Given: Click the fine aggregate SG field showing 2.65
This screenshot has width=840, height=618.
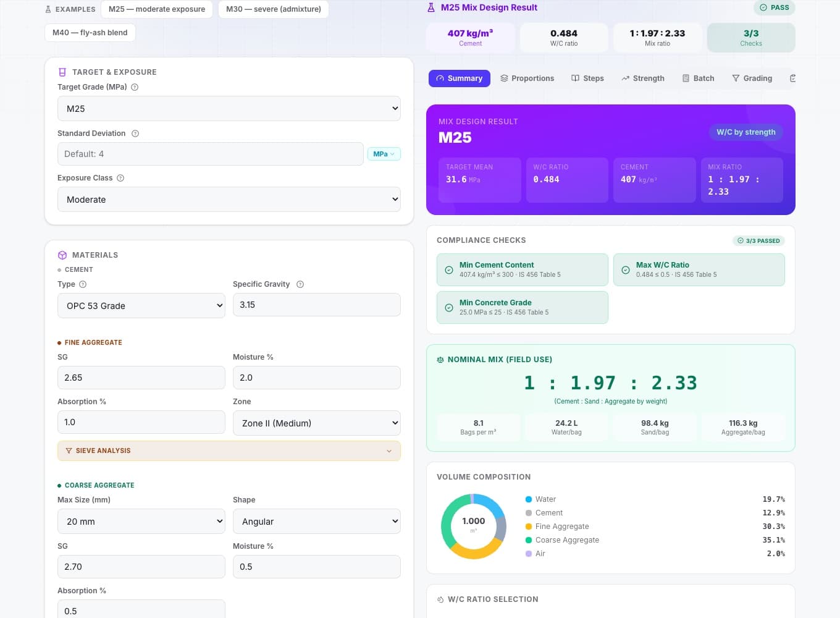Looking at the screenshot, I should point(141,378).
